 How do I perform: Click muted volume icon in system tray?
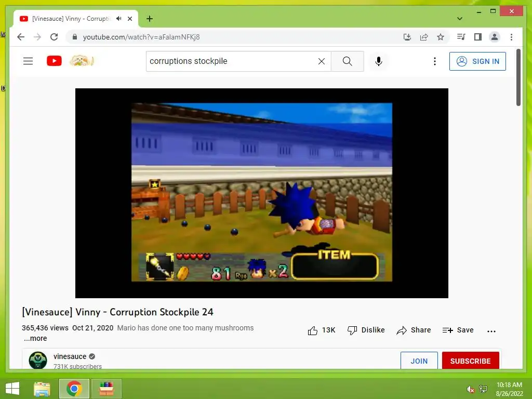(470, 389)
